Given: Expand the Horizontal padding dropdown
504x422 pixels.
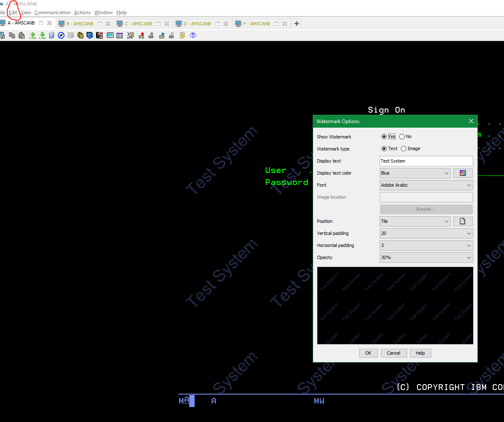Looking at the screenshot, I should pyautogui.click(x=426, y=245).
